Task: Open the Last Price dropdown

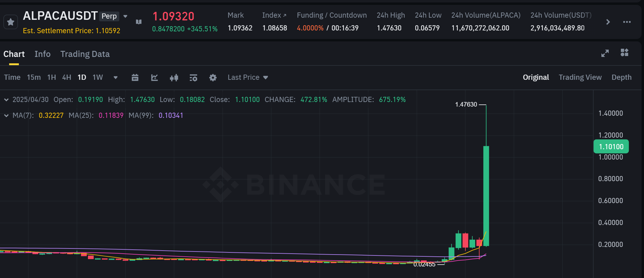Action: click(248, 77)
